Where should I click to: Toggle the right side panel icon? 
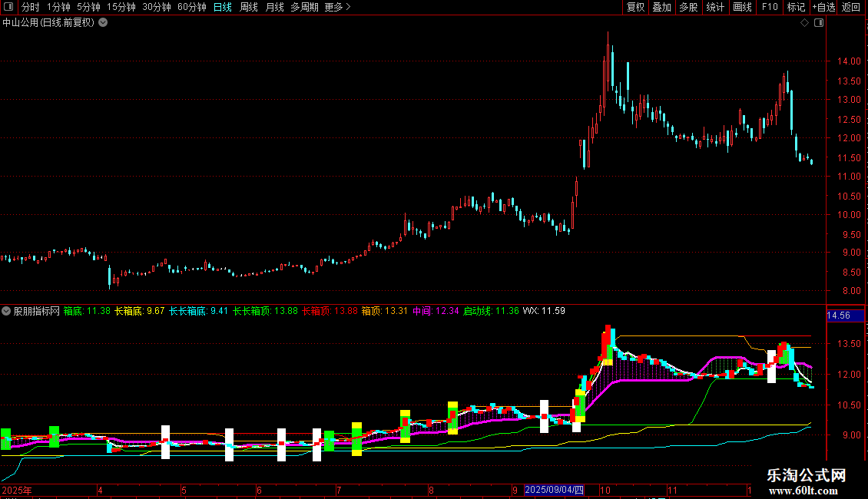(819, 23)
